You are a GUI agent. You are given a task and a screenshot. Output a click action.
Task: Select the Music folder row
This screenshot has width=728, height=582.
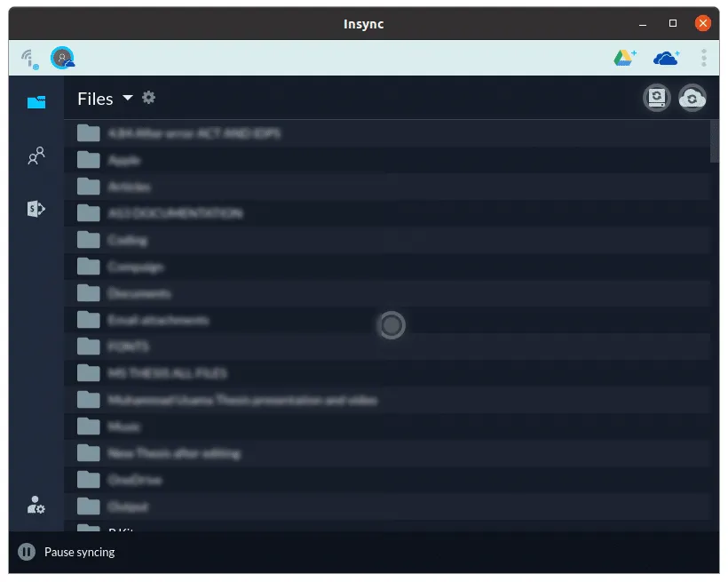(x=387, y=427)
